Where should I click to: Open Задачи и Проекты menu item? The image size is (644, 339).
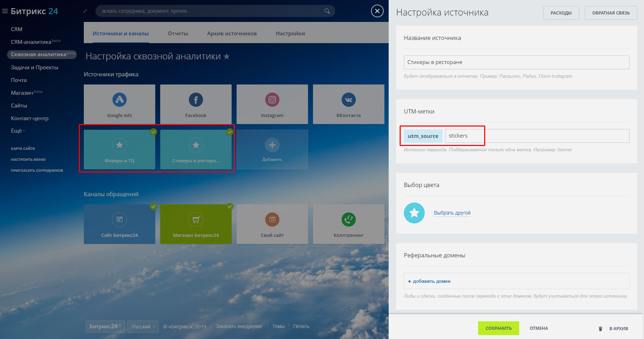pyautogui.click(x=35, y=68)
